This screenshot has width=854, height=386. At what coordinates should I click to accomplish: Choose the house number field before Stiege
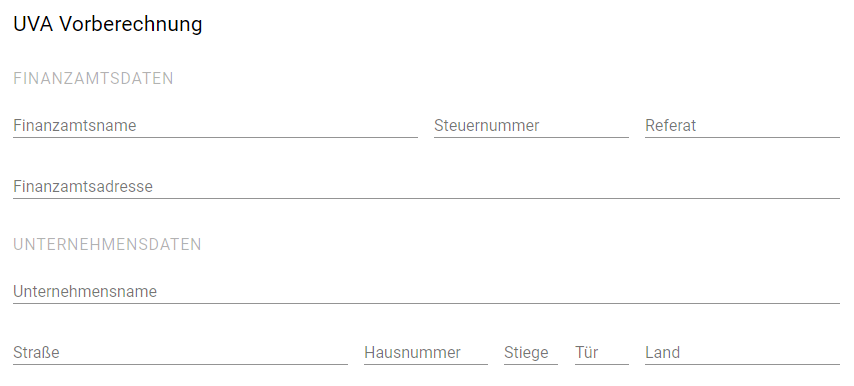[426, 353]
